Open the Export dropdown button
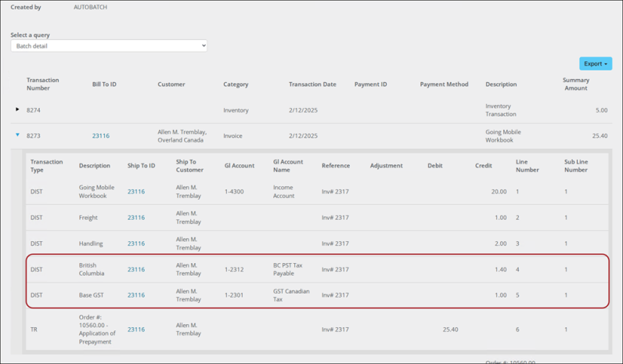This screenshot has width=623, height=364. click(x=595, y=63)
